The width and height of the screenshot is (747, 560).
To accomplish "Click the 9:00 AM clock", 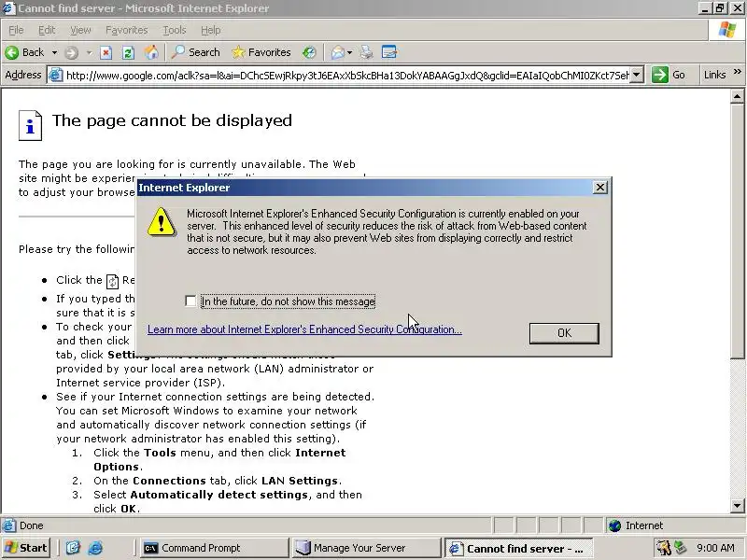I will (715, 548).
